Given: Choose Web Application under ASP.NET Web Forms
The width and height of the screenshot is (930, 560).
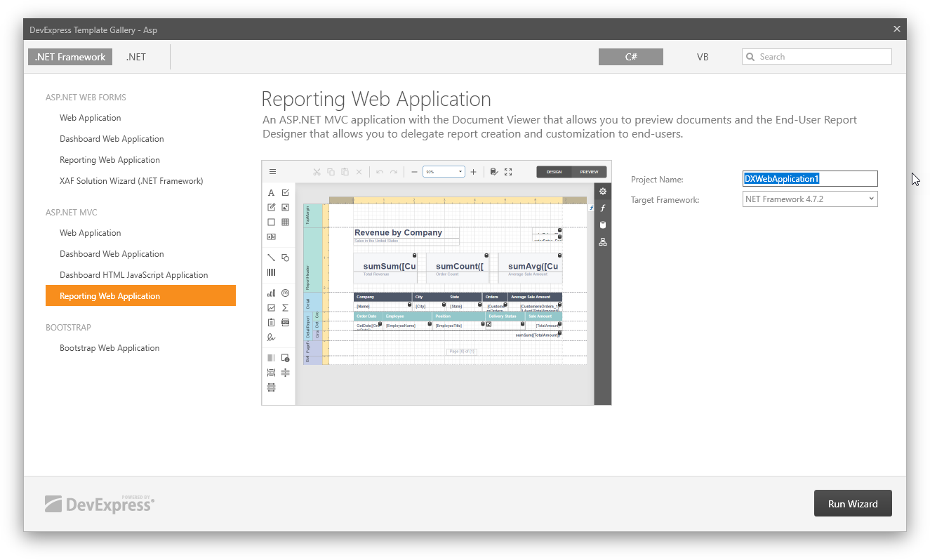Looking at the screenshot, I should click(91, 118).
